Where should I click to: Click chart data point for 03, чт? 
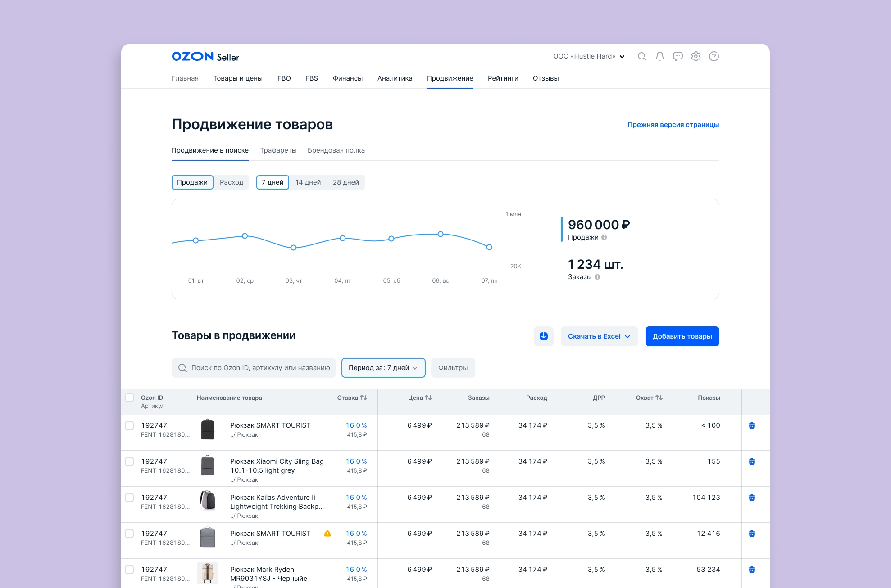coord(294,248)
